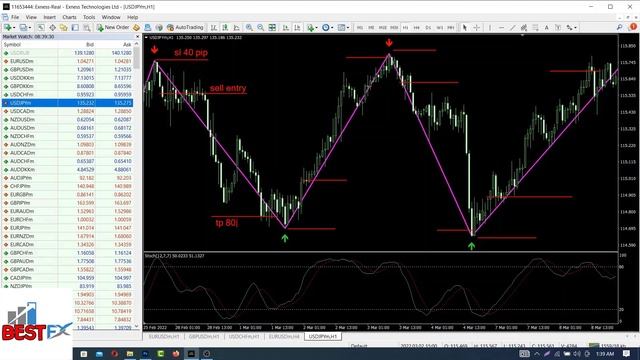
Task: Toggle the Data Window toolbar icon
Action: tap(52, 27)
